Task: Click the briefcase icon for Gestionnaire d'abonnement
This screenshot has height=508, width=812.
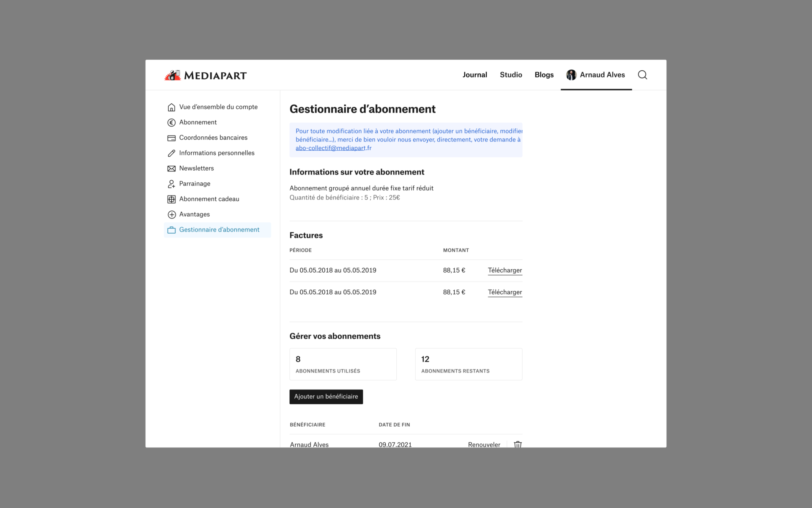Action: tap(171, 229)
